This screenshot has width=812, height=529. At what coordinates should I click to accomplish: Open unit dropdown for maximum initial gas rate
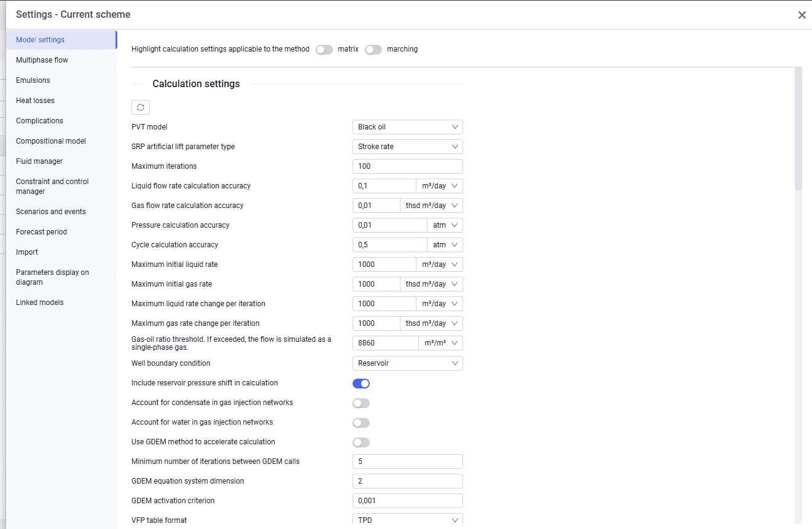(x=432, y=284)
